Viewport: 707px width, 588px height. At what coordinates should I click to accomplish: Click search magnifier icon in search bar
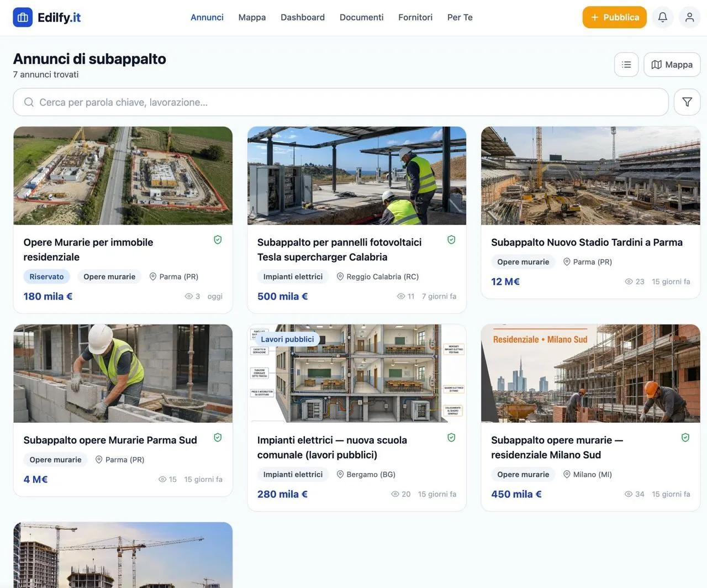pyautogui.click(x=29, y=102)
